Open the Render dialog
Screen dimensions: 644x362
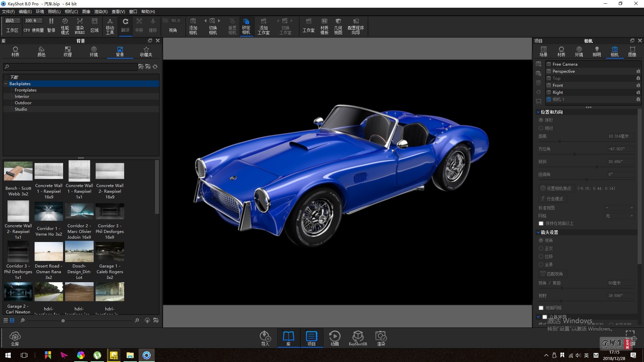381,338
